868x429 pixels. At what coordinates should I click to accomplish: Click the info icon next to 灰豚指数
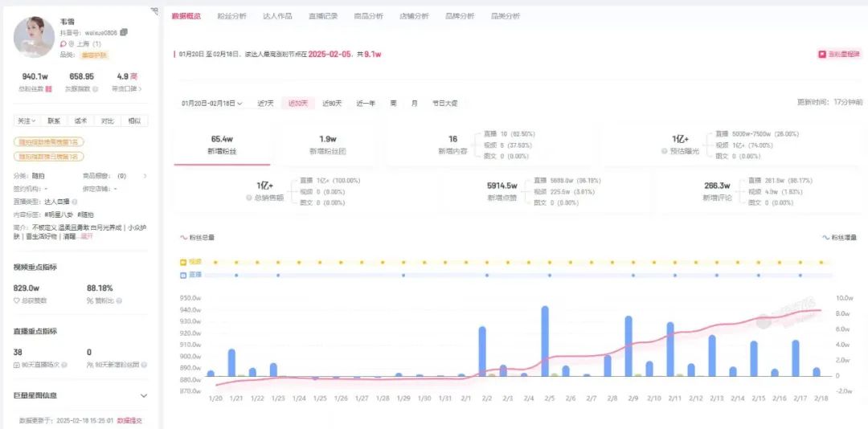[95, 88]
